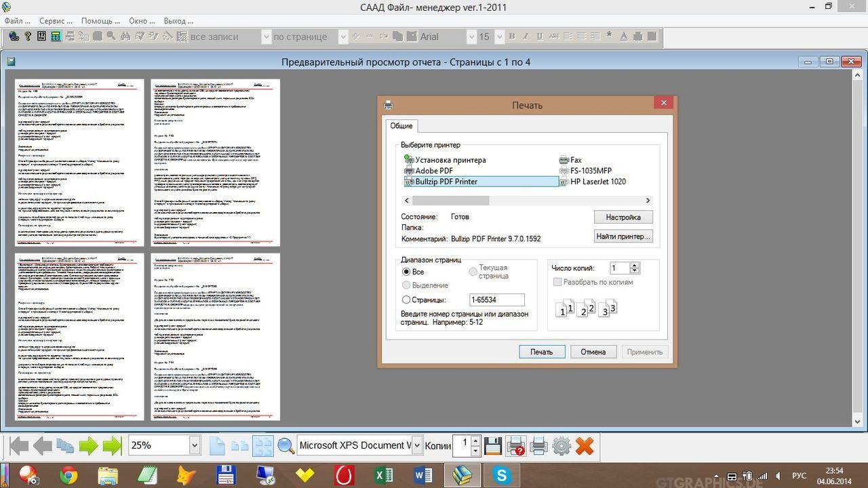868x488 pixels.
Task: Open the Сервис menu
Action: (56, 21)
